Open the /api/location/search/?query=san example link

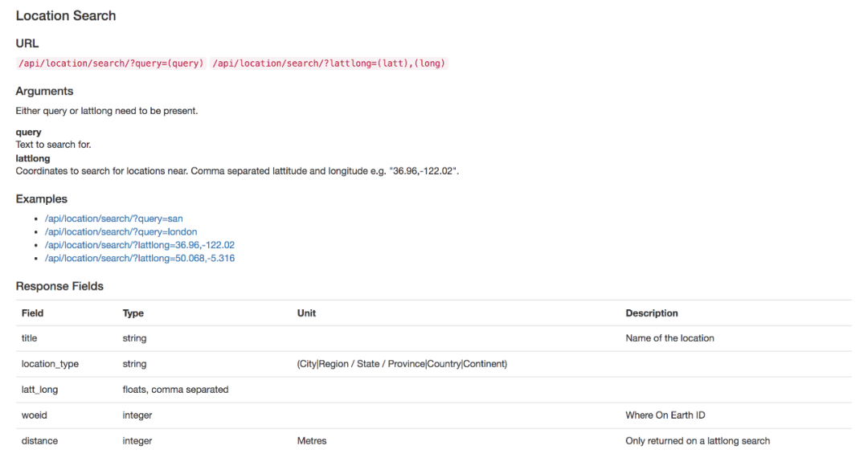pos(113,219)
